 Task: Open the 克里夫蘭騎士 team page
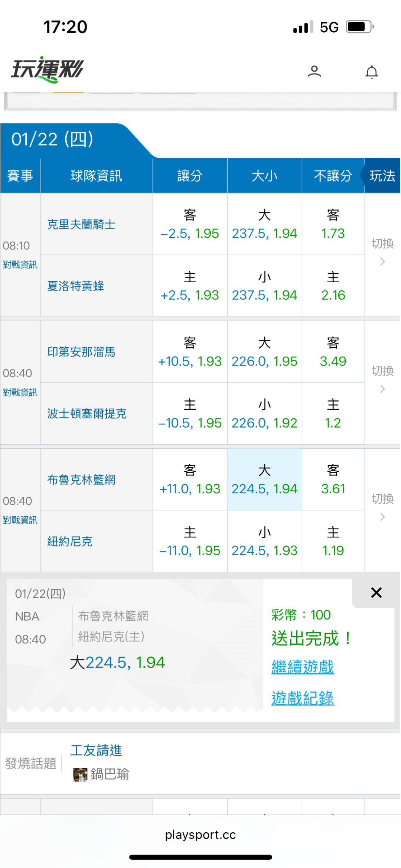tap(81, 224)
